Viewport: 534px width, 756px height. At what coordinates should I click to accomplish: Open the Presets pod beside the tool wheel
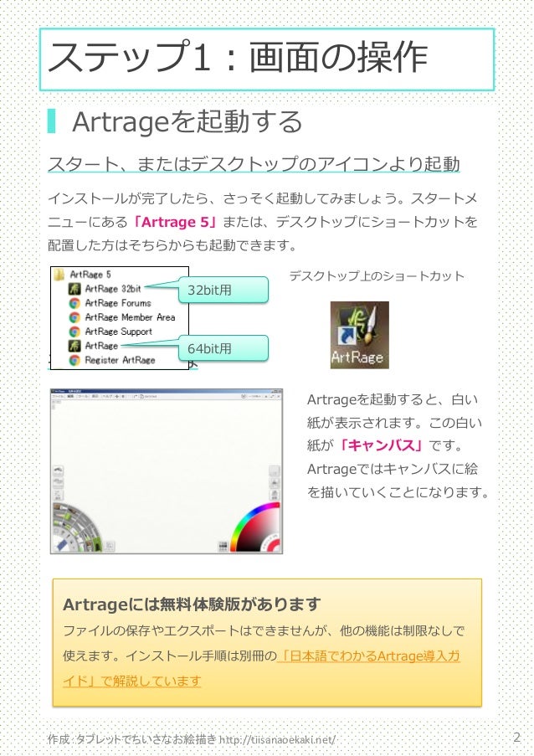110,546
